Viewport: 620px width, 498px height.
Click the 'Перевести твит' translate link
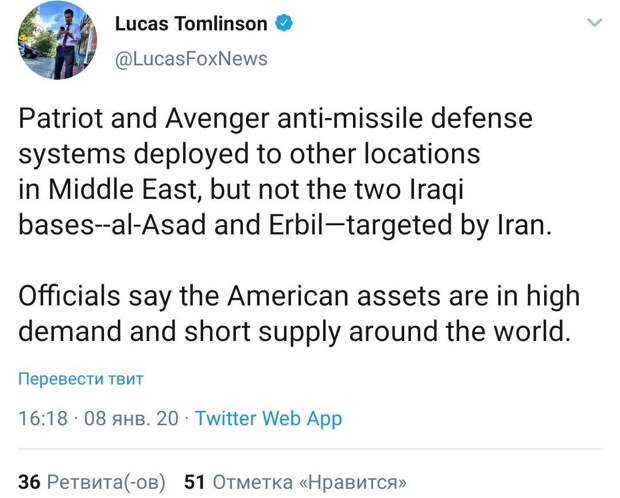click(81, 379)
